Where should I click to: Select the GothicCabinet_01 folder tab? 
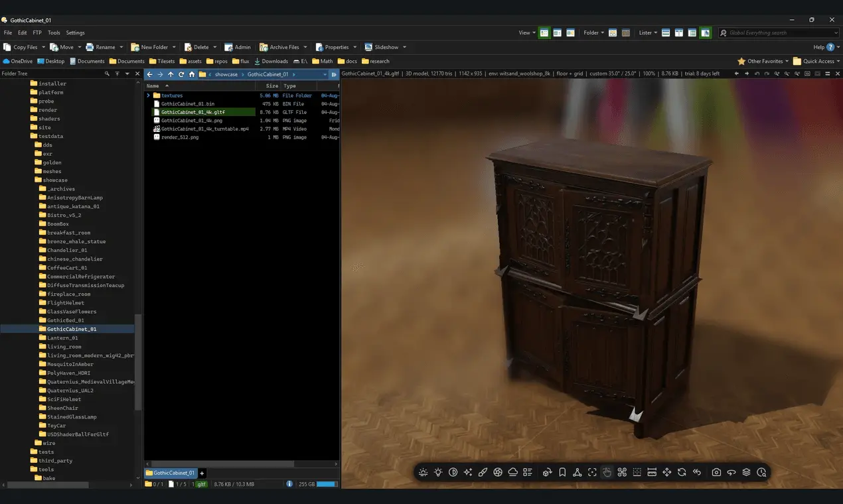coord(171,473)
